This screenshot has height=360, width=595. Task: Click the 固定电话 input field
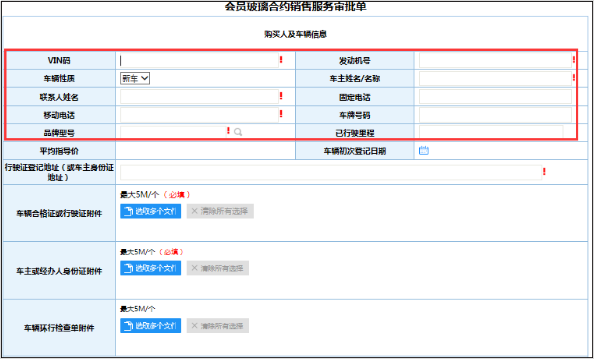pos(495,97)
